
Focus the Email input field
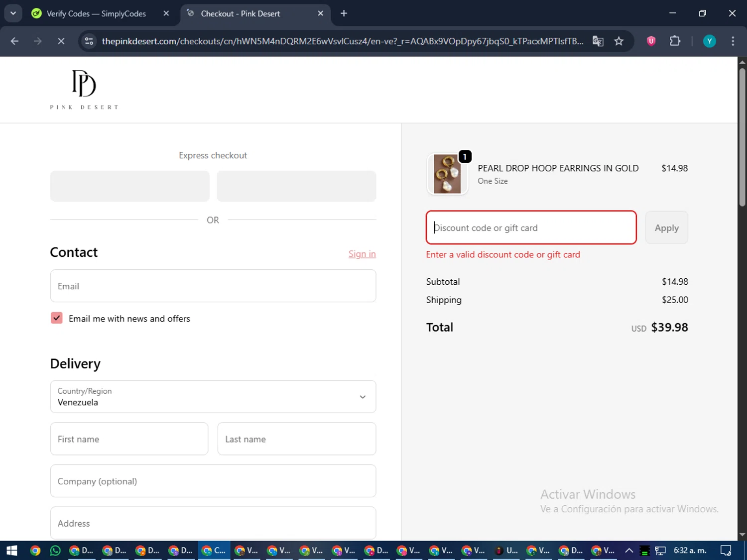click(x=213, y=286)
